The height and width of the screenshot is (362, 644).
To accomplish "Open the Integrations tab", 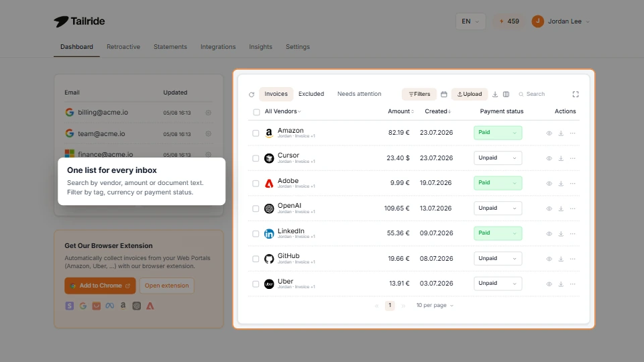I will (x=218, y=47).
